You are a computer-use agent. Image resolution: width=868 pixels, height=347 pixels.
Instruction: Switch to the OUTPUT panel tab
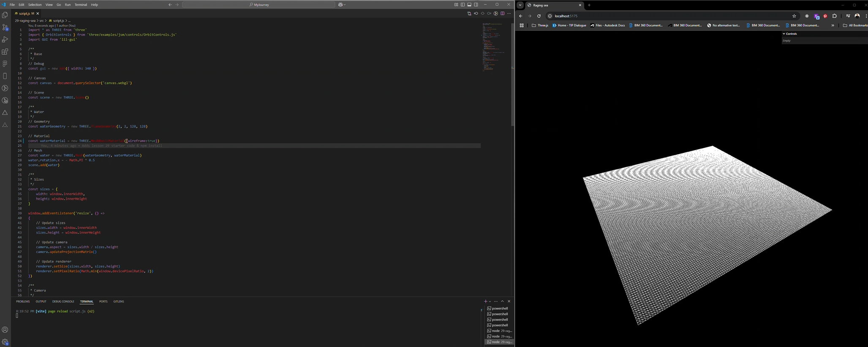pyautogui.click(x=41, y=301)
